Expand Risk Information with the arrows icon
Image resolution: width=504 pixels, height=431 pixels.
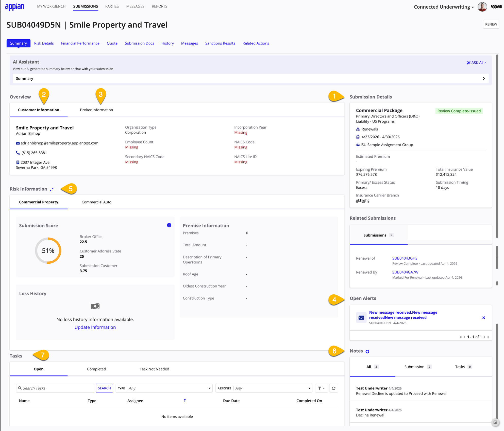pos(52,189)
